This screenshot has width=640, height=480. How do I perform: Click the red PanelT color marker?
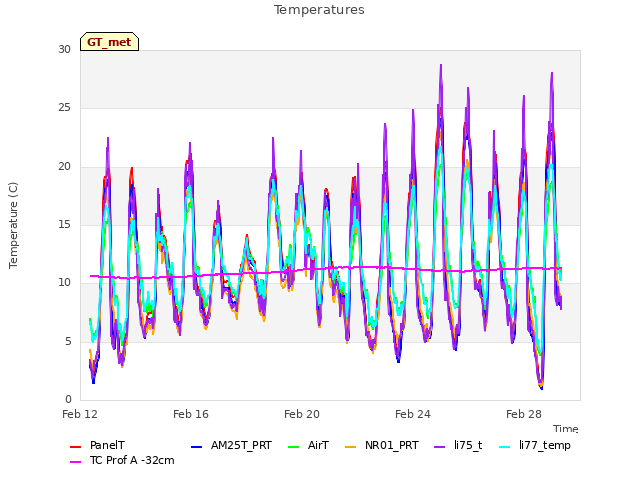[x=76, y=447]
